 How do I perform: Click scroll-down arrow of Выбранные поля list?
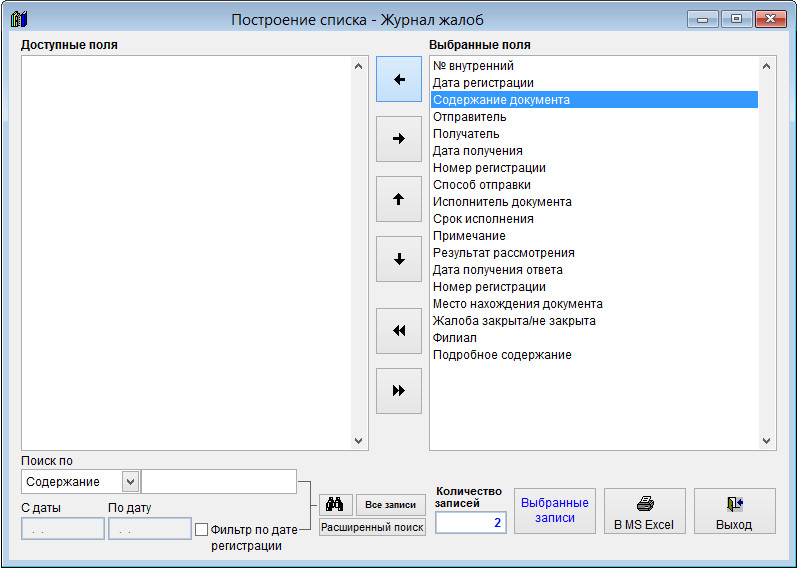[767, 440]
